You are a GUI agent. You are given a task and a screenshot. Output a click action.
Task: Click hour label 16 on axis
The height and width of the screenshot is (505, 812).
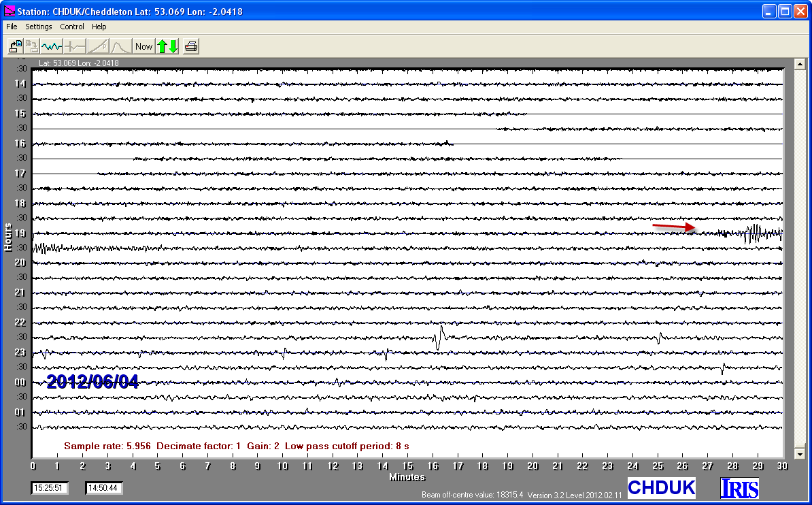[20, 144]
